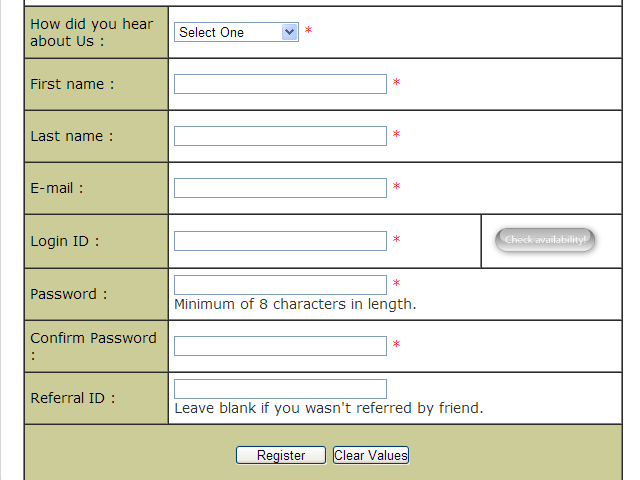Select the Login ID text box
The width and height of the screenshot is (640, 480).
[x=280, y=241]
